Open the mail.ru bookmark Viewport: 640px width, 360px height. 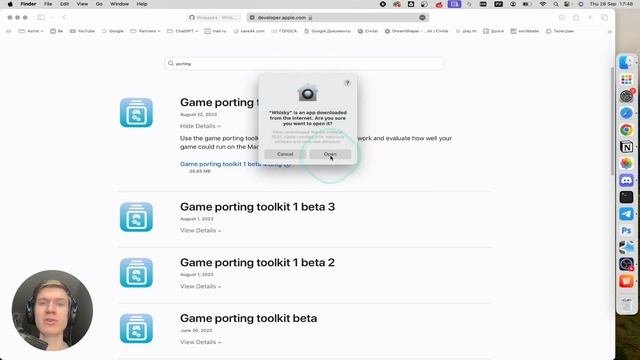216,31
